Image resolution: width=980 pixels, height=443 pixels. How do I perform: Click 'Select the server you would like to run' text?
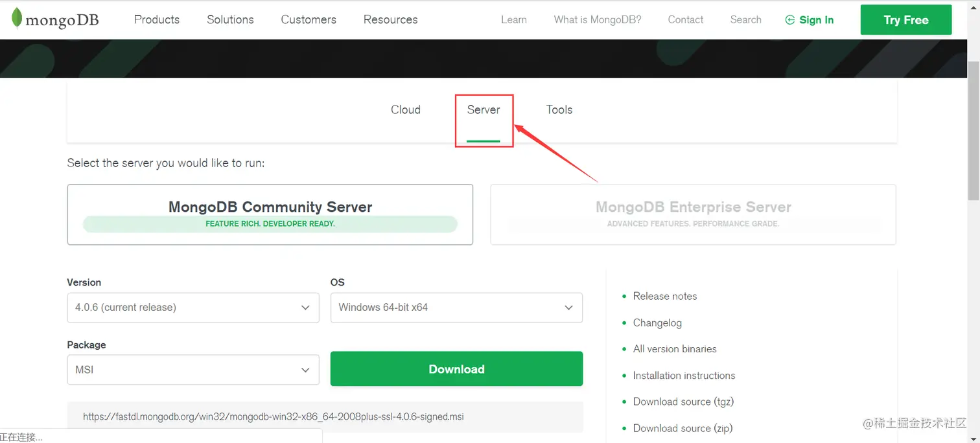[166, 163]
